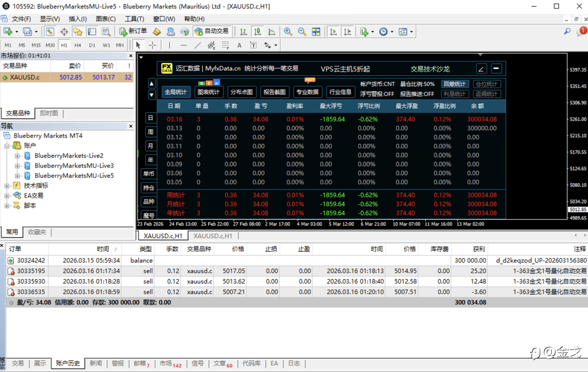Switch to the 交易 terminal tab
The image size is (588, 372).
[17, 363]
